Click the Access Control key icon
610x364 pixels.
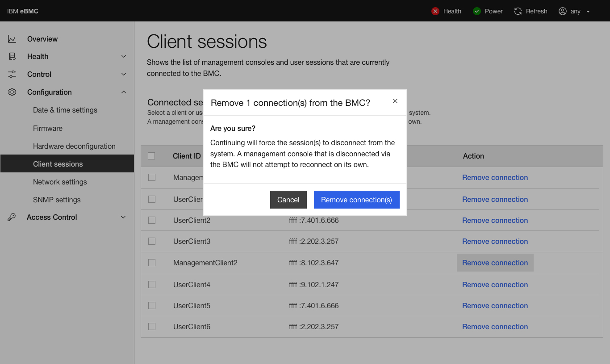12,217
